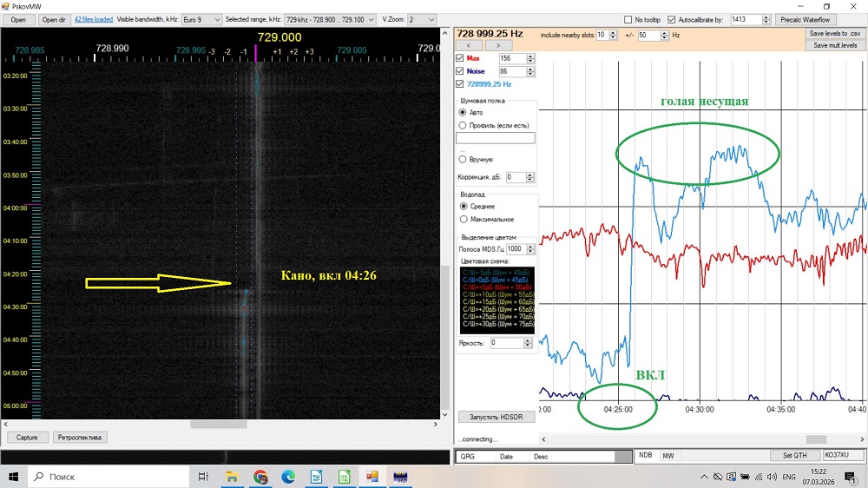Select the Вручную noise floor option
868x488 pixels.
tap(464, 160)
